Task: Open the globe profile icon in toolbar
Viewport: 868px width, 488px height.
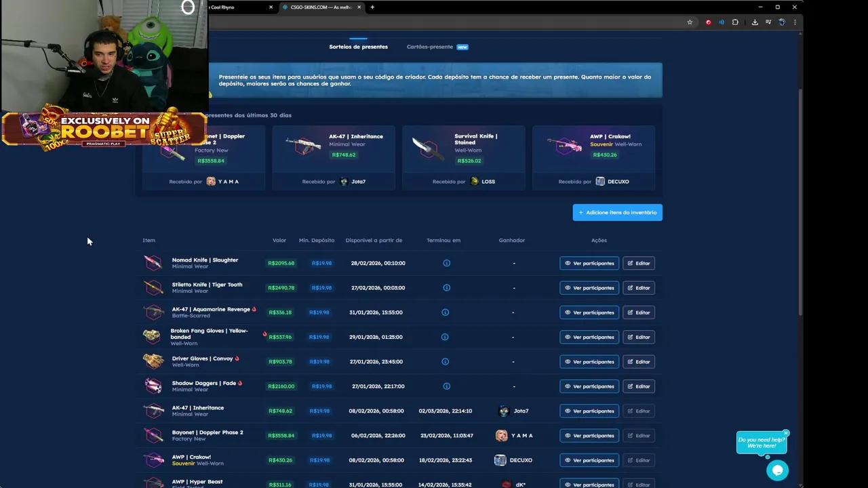Action: click(x=781, y=22)
